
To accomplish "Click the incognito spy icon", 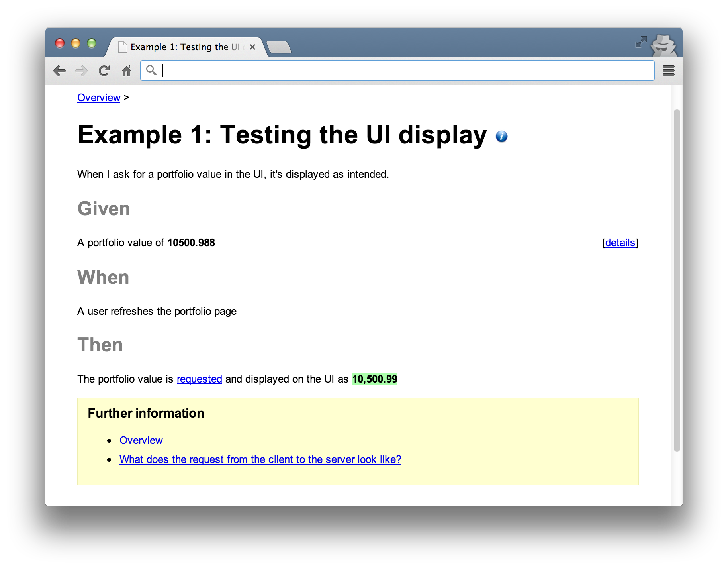I will click(663, 45).
